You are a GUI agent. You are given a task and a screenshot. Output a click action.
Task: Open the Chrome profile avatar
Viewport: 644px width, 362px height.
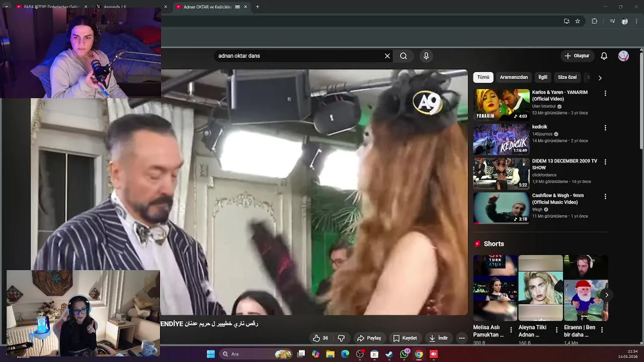(x=624, y=21)
